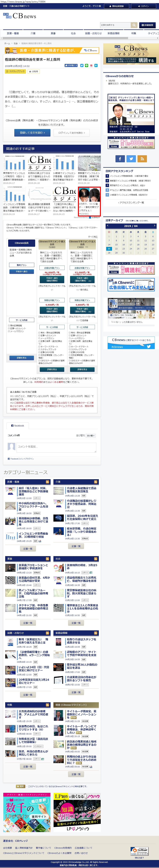
Task: Open the 古い順 comment sort dropdown
Action: [x=90, y=436]
